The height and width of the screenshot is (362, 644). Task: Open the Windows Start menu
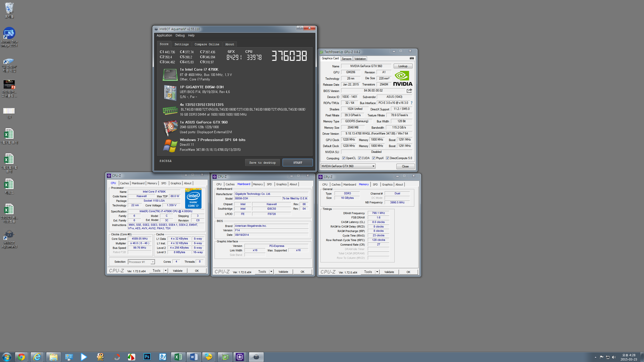pos(7,357)
